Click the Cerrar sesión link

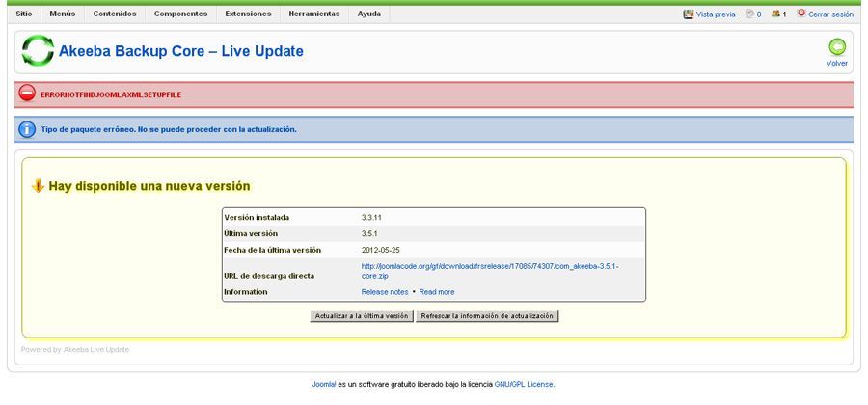[x=830, y=14]
